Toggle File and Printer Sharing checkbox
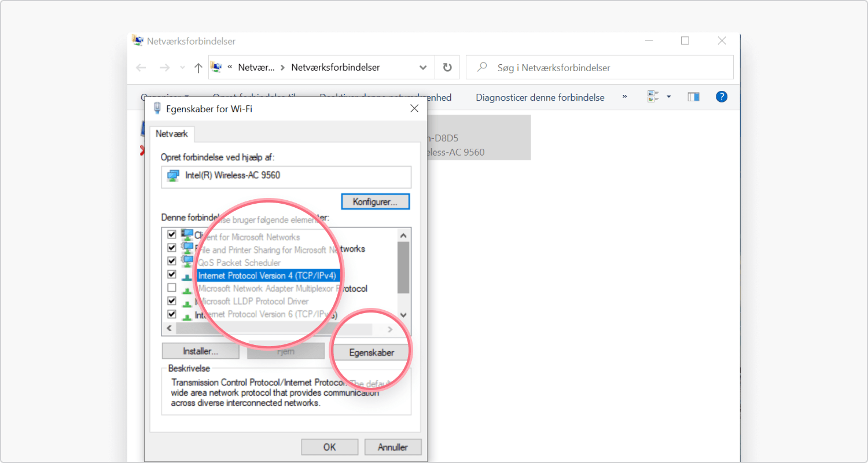Screen dimensions: 868x463 point(171,248)
